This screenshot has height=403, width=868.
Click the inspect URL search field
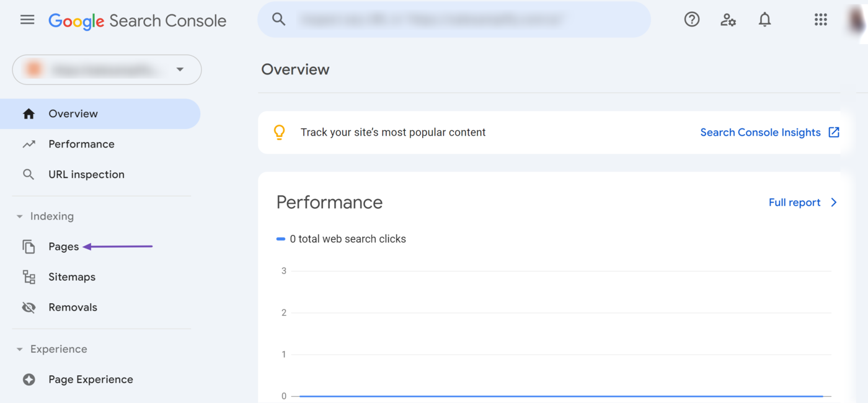[454, 19]
